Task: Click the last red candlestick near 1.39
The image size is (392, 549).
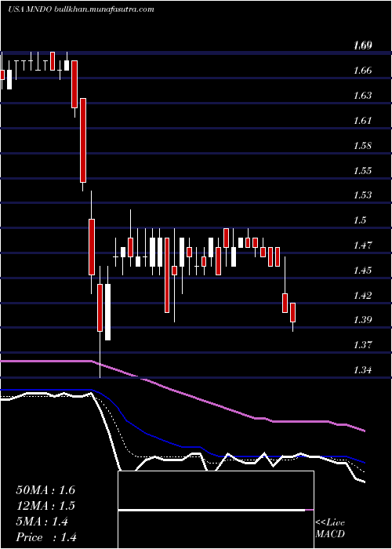Action: coord(293,312)
